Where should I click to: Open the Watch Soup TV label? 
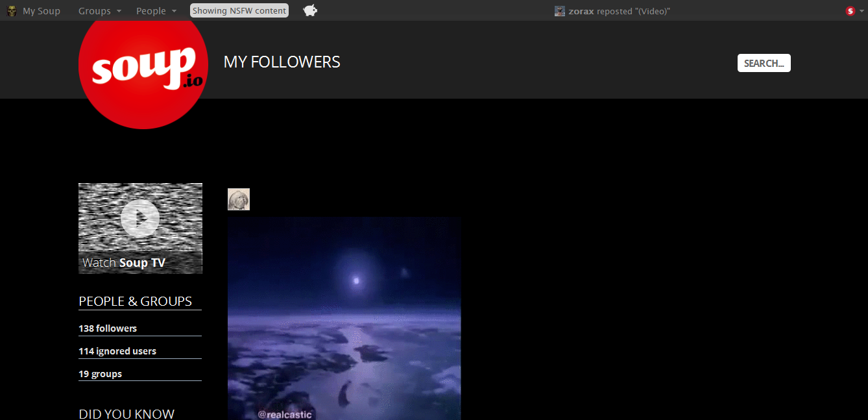click(x=124, y=263)
